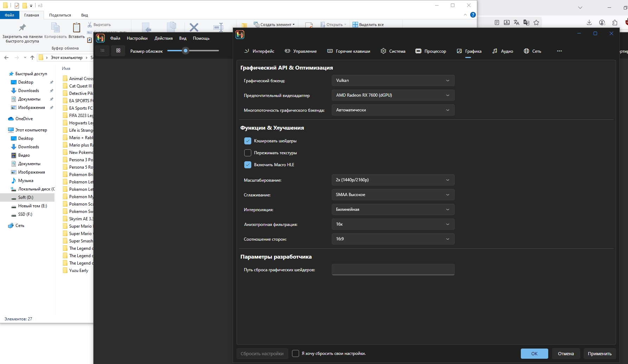This screenshot has width=628, height=364.
Task: Open the Действия menu
Action: click(163, 38)
